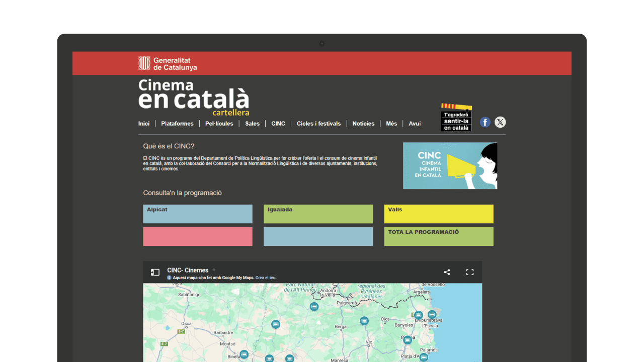
Task: Click the Cinema en català cartellera logo
Action: tap(194, 98)
